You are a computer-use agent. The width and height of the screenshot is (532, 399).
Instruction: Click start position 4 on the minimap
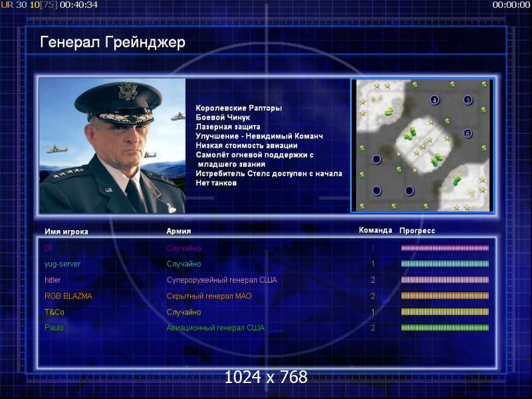(434, 100)
